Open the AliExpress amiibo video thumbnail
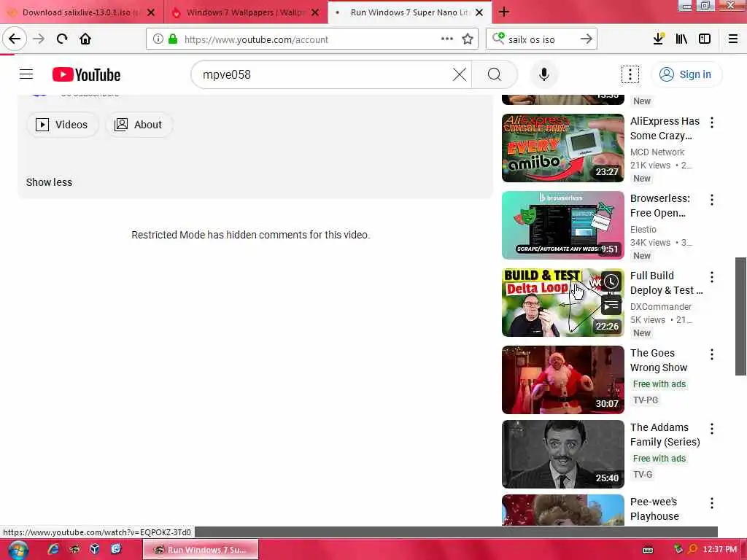The width and height of the screenshot is (747, 560). (562, 147)
